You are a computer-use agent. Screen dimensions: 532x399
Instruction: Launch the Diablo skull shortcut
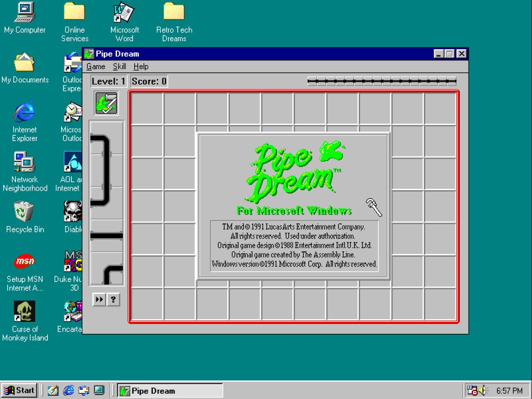click(x=73, y=217)
